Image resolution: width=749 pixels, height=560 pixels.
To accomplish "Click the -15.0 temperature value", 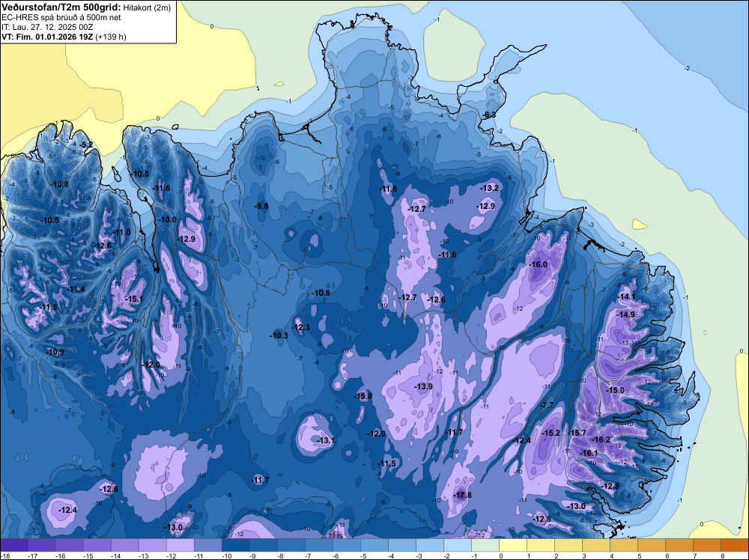I will [615, 390].
